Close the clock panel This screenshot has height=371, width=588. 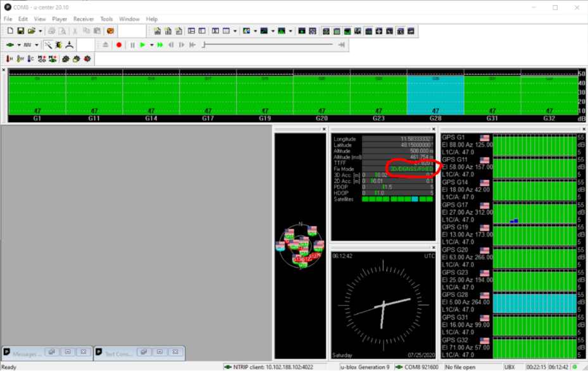tap(434, 248)
